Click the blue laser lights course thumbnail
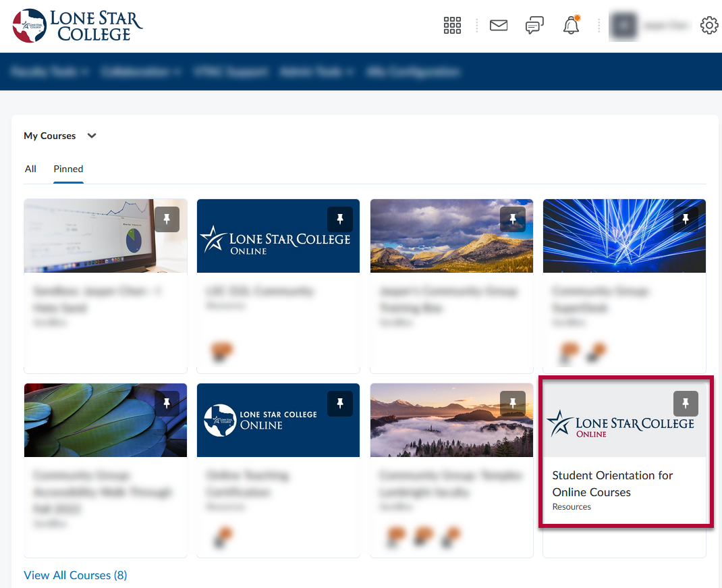 tap(624, 236)
